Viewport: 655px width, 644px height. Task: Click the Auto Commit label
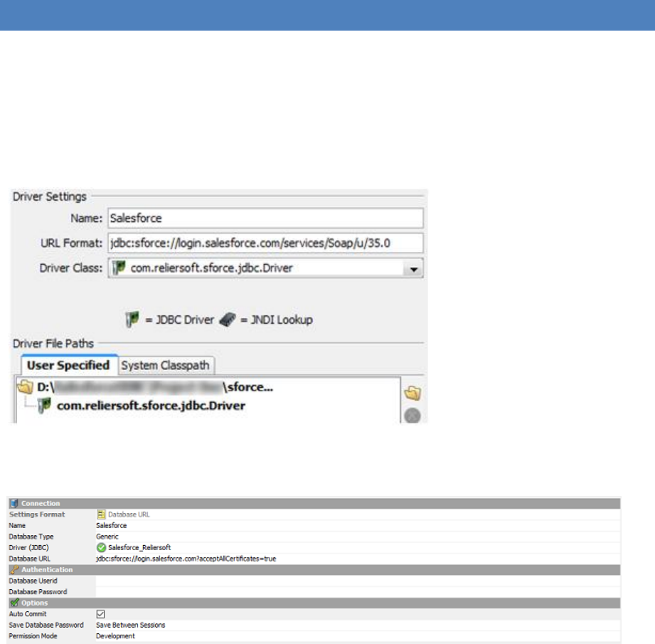pos(28,614)
